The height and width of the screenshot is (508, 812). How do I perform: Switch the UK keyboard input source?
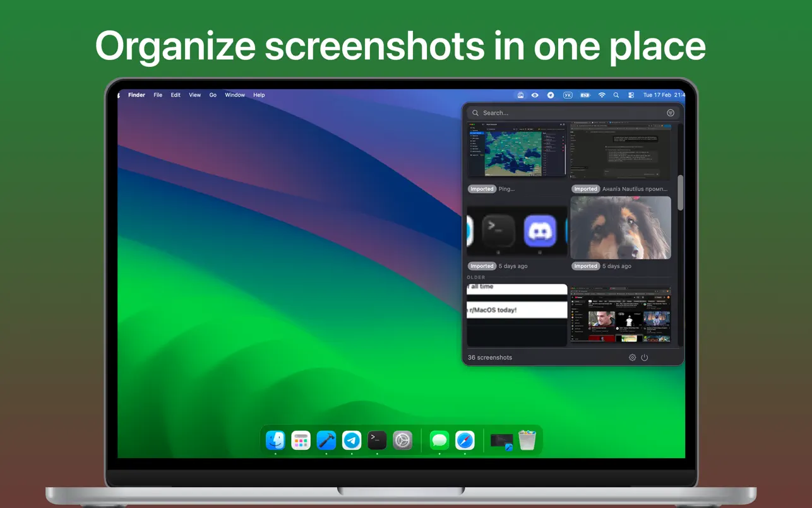point(568,95)
